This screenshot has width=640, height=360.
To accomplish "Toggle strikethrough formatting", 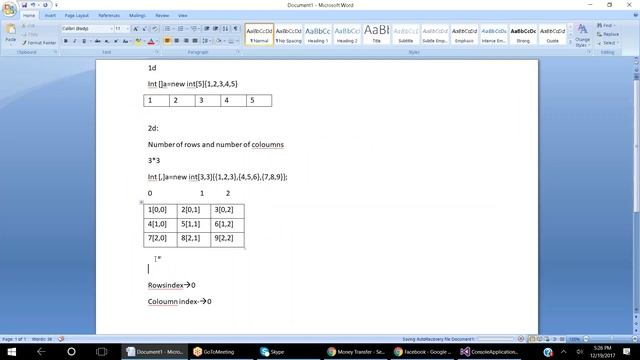I will click(98, 41).
